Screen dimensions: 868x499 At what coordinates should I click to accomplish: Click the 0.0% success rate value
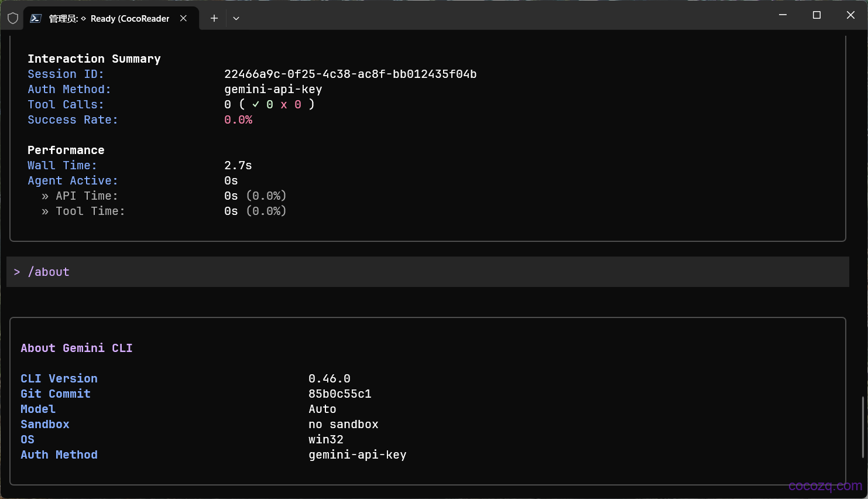pyautogui.click(x=238, y=119)
